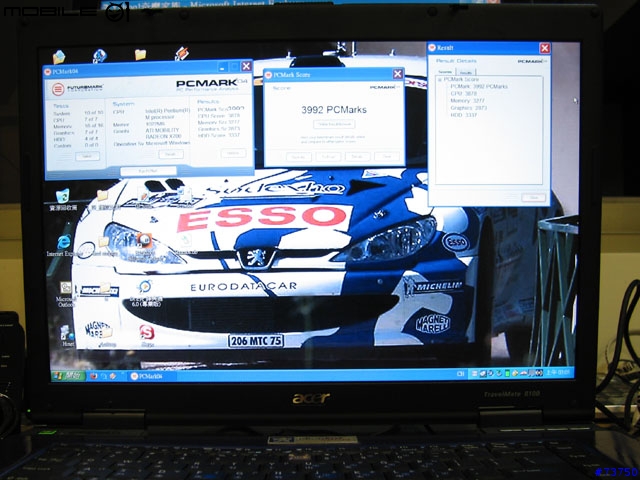
Task: Click the '3992 PCMarks' score text
Action: (334, 109)
